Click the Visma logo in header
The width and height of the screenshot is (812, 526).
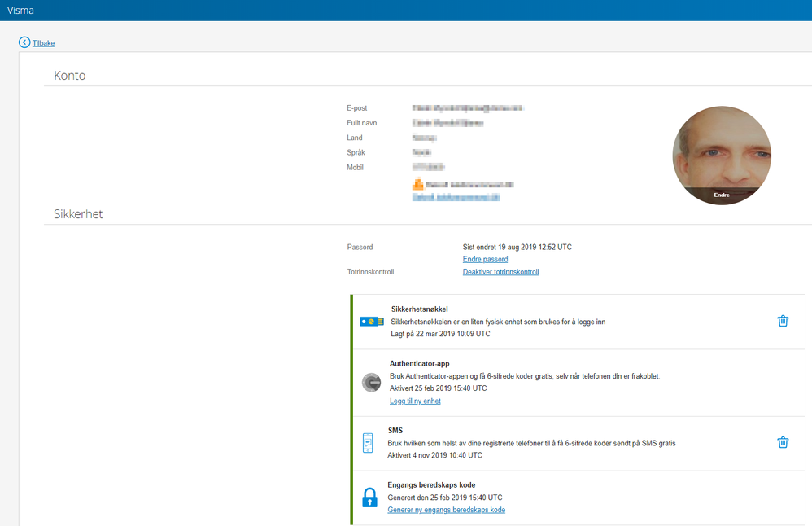[20, 11]
